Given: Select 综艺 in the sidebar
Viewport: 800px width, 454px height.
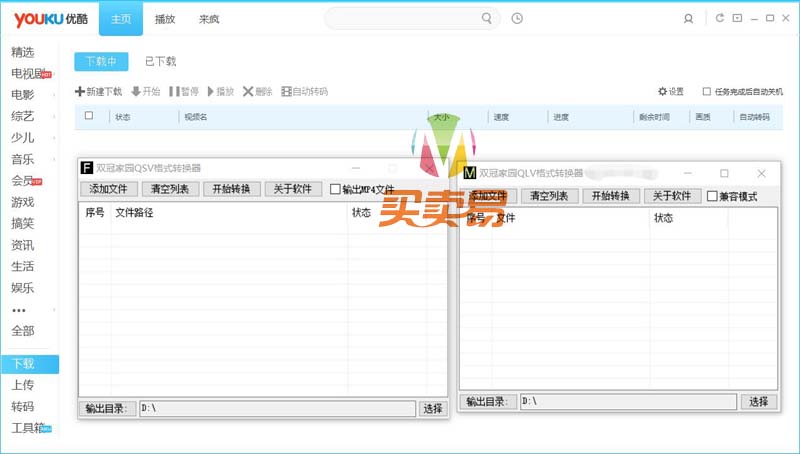Looking at the screenshot, I should coord(23,116).
